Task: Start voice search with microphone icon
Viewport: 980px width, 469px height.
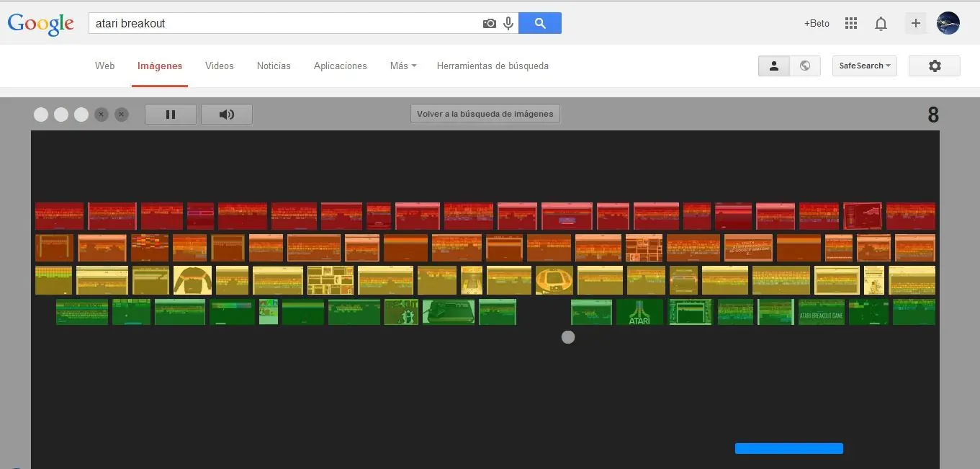Action: (x=508, y=23)
